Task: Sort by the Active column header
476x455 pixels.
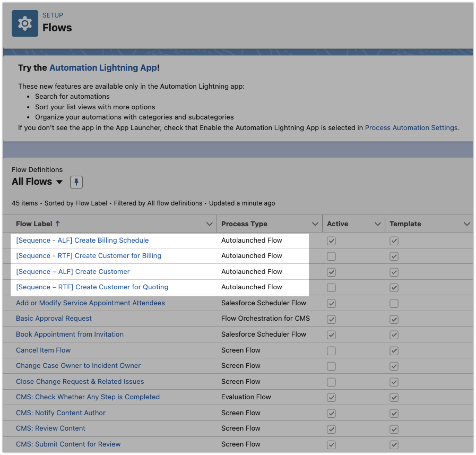Action: tap(337, 224)
